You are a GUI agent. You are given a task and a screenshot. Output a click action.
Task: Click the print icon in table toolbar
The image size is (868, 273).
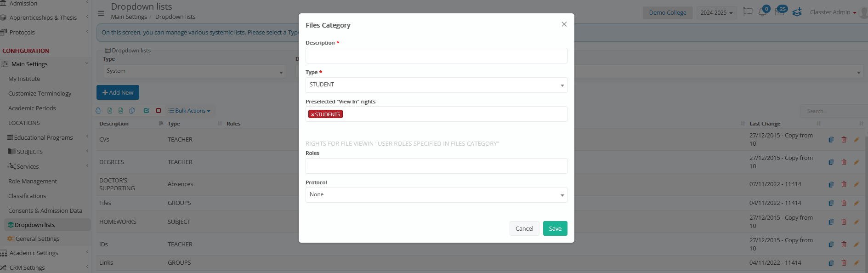pyautogui.click(x=98, y=111)
